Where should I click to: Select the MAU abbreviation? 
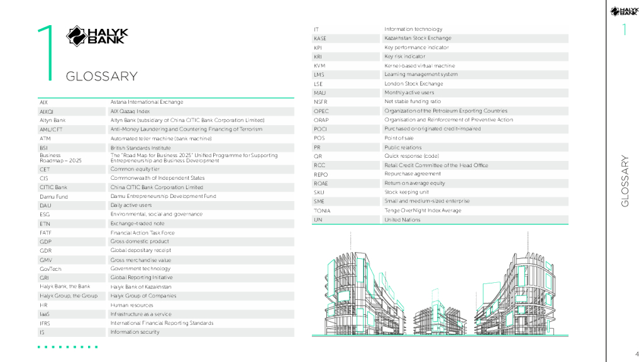319,93
